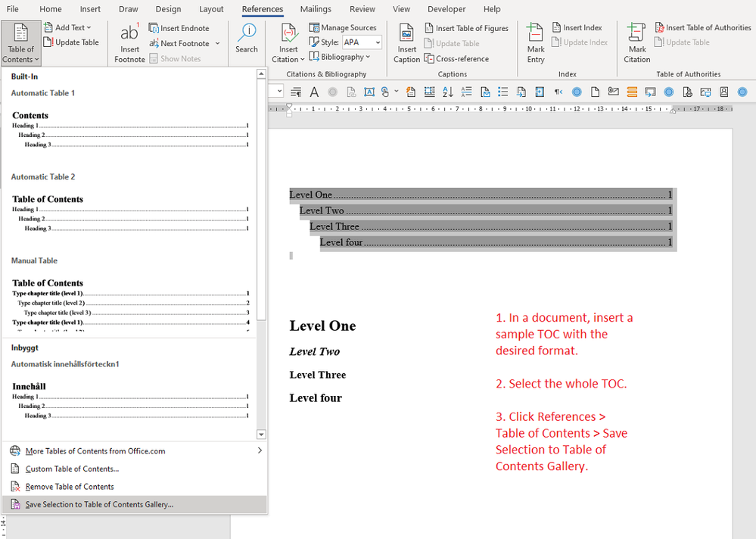Click the paragraph mark direction icon
Image resolution: width=756 pixels, height=539 pixels.
tap(558, 92)
